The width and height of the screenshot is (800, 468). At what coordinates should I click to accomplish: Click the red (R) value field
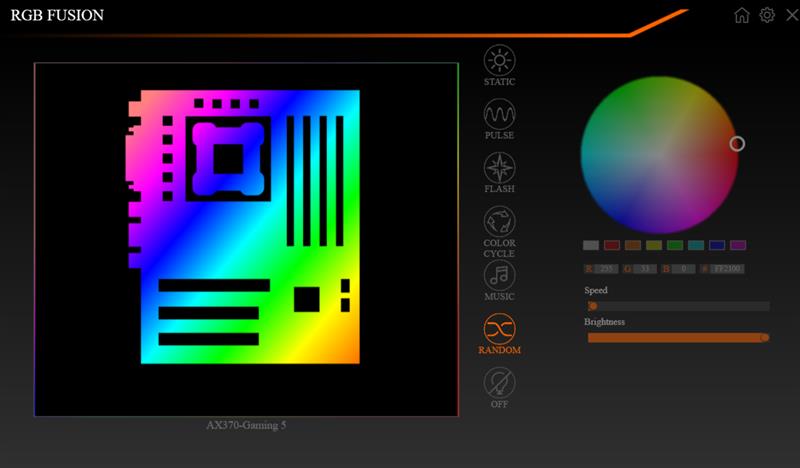(606, 269)
